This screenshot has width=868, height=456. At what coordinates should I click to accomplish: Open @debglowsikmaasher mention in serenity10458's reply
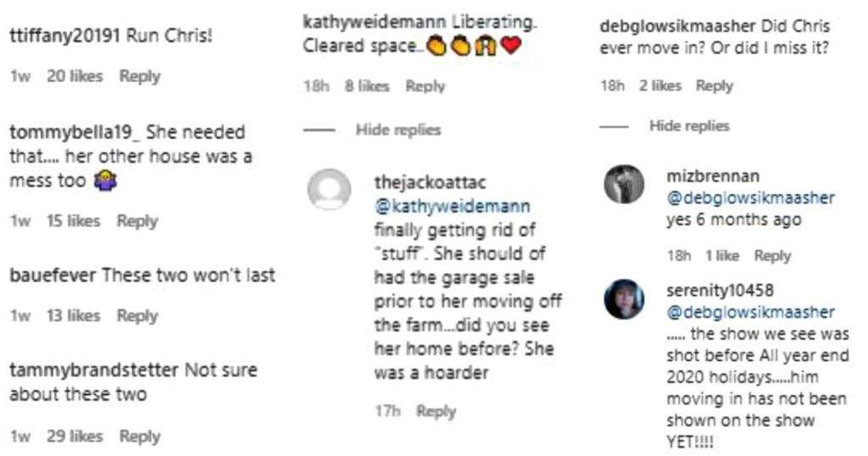pos(751,313)
